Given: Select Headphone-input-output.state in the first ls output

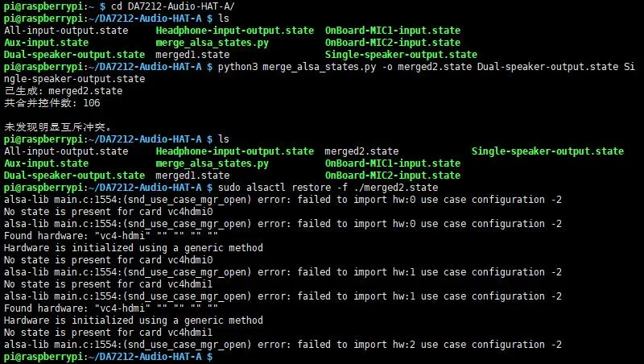Looking at the screenshot, I should pyautogui.click(x=234, y=30).
